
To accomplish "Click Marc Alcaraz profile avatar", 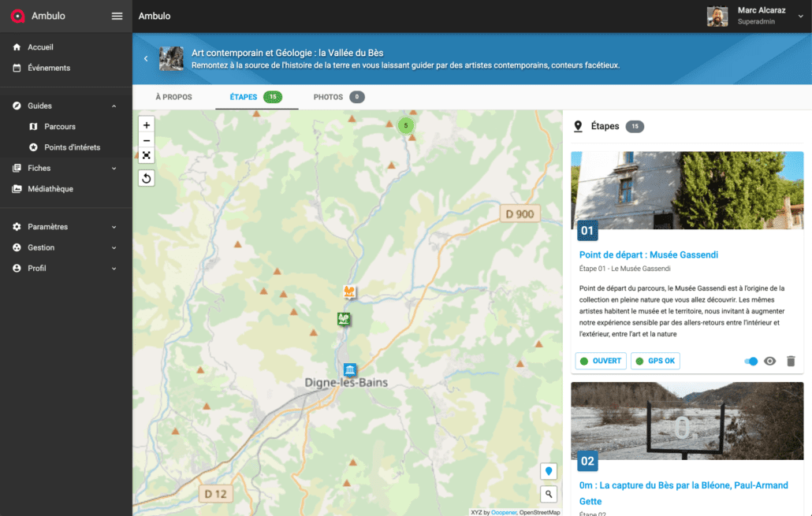I will (x=717, y=16).
